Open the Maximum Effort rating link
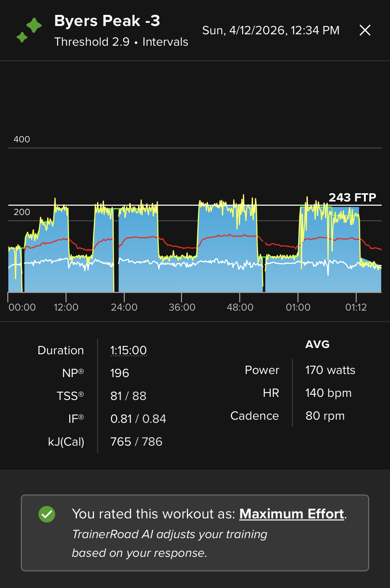390x588 pixels. click(292, 514)
